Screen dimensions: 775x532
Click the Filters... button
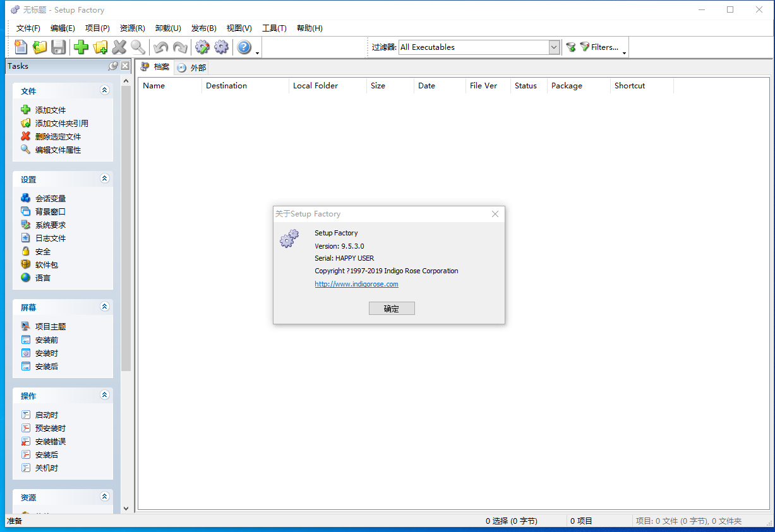coord(599,47)
